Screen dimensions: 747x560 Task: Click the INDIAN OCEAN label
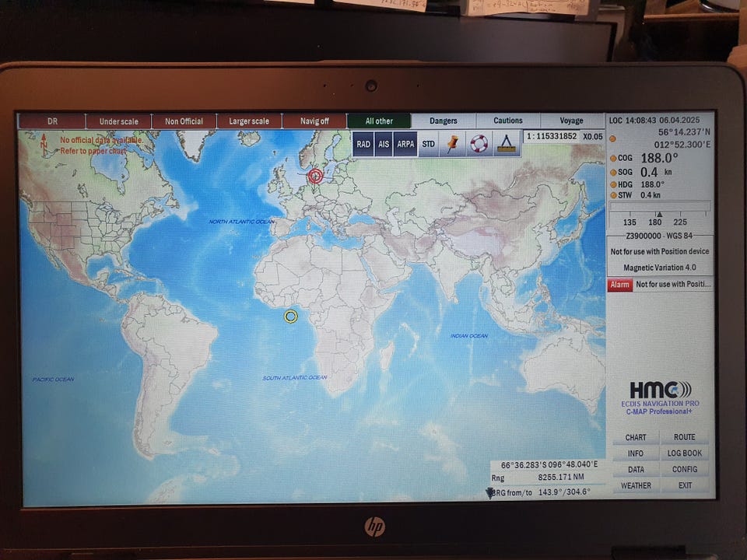point(468,336)
